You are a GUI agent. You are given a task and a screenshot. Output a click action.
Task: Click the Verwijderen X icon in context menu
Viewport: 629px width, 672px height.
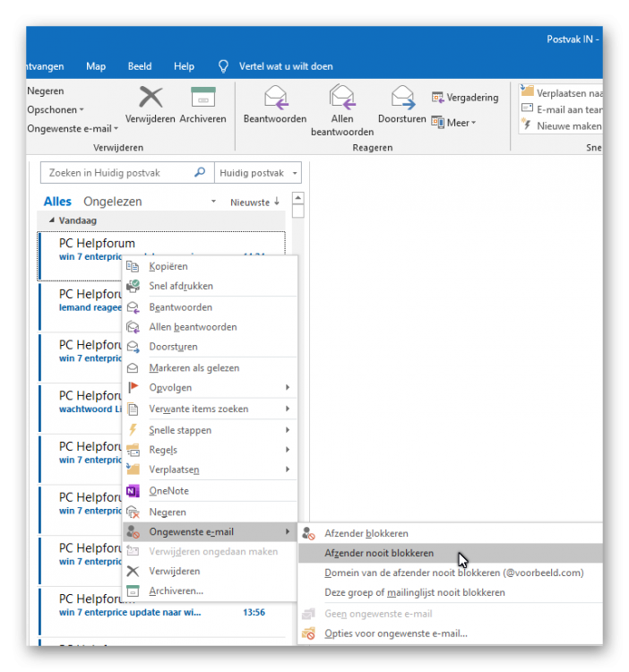coord(133,571)
